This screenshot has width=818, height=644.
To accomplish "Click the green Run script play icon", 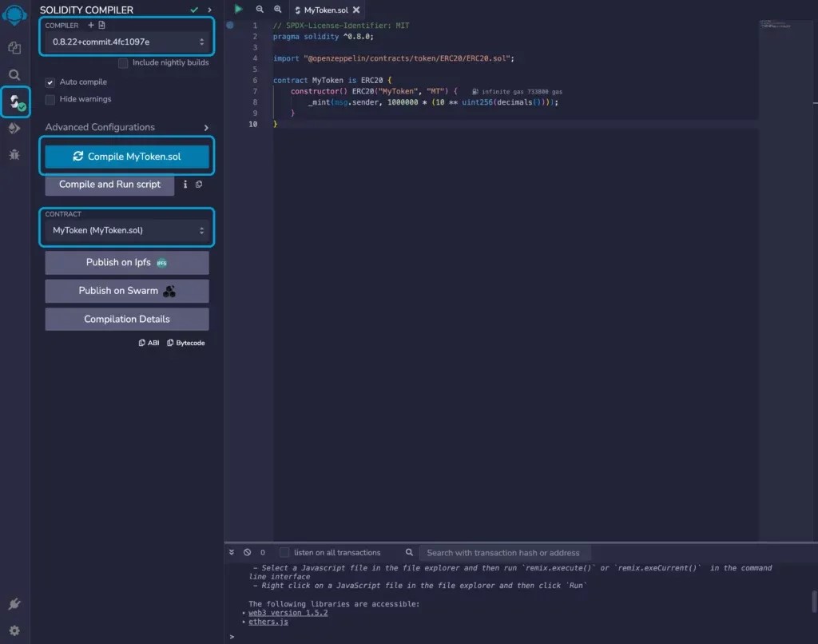I will pos(238,9).
